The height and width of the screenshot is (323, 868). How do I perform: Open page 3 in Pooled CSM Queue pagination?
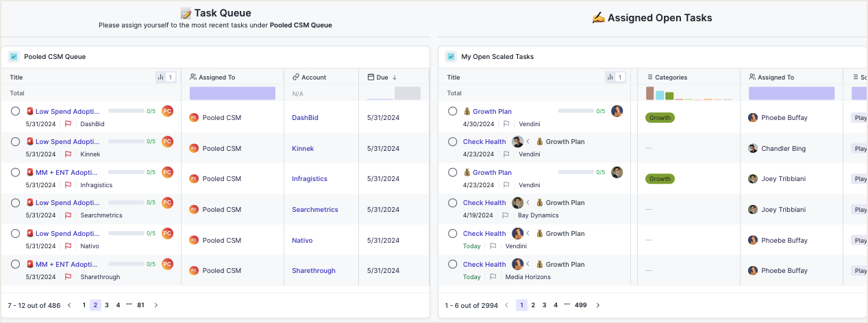click(107, 305)
